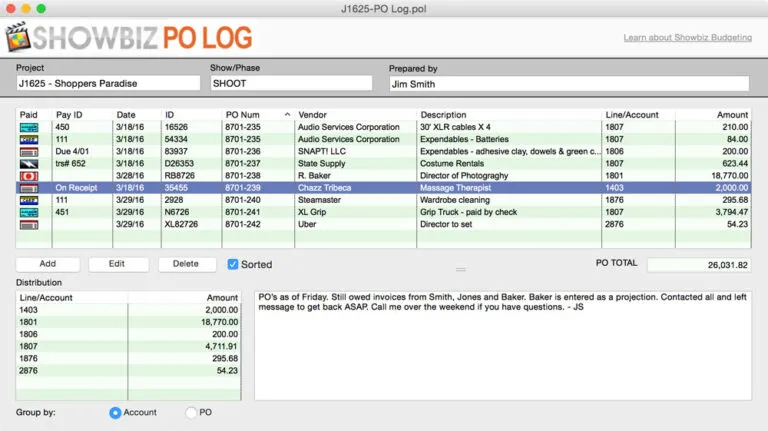
Task: Click the PO TOTAL value 26,031.82
Action: click(x=699, y=265)
